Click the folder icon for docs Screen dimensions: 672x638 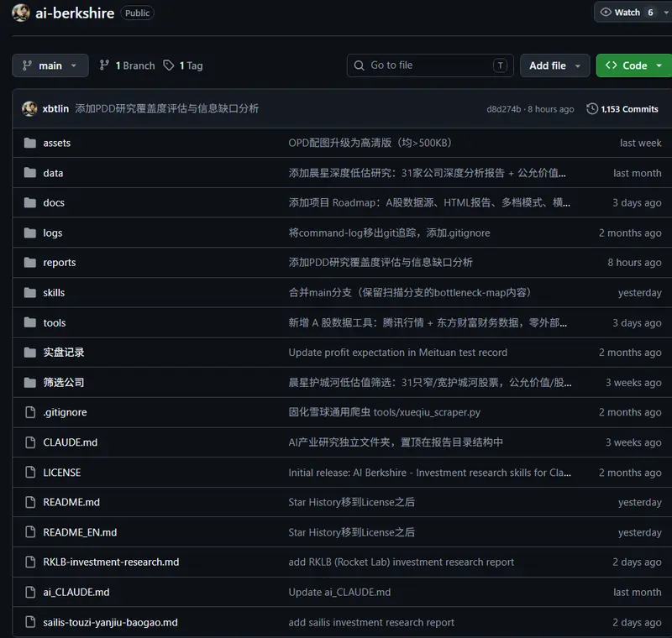click(x=30, y=202)
